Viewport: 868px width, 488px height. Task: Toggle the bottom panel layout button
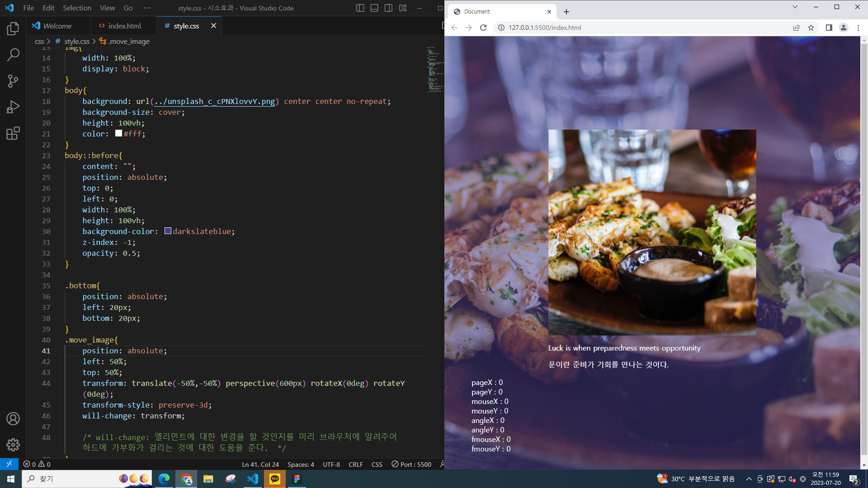coord(374,8)
